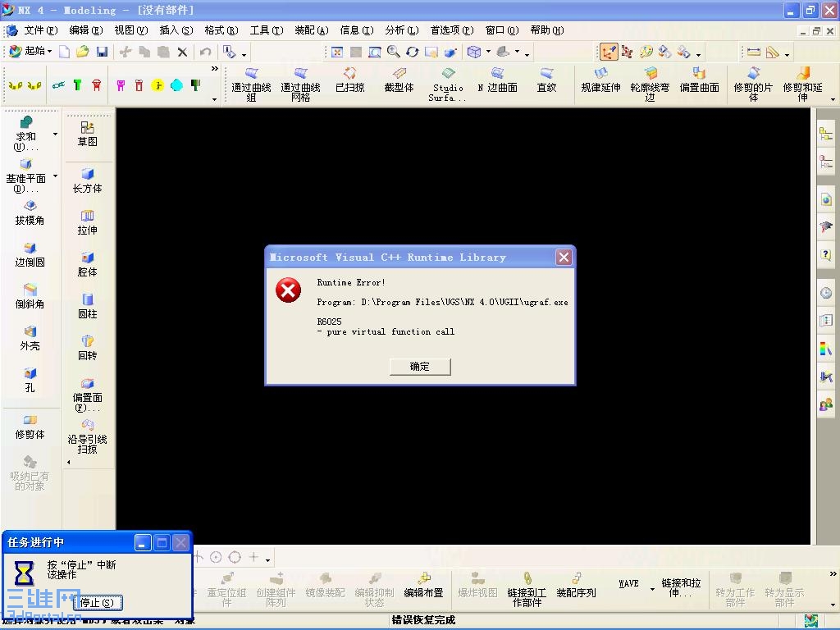Screen dimensions: 840x630
Task: Select the 求和 boolean tool
Action: click(x=25, y=134)
